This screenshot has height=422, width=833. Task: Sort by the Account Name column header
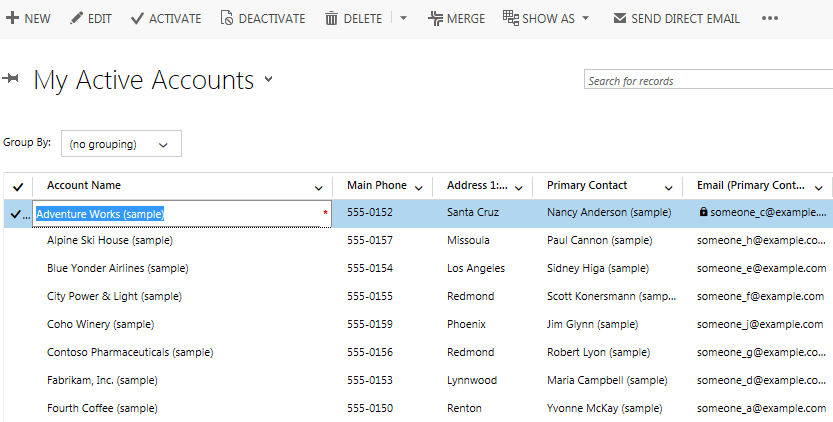(84, 185)
